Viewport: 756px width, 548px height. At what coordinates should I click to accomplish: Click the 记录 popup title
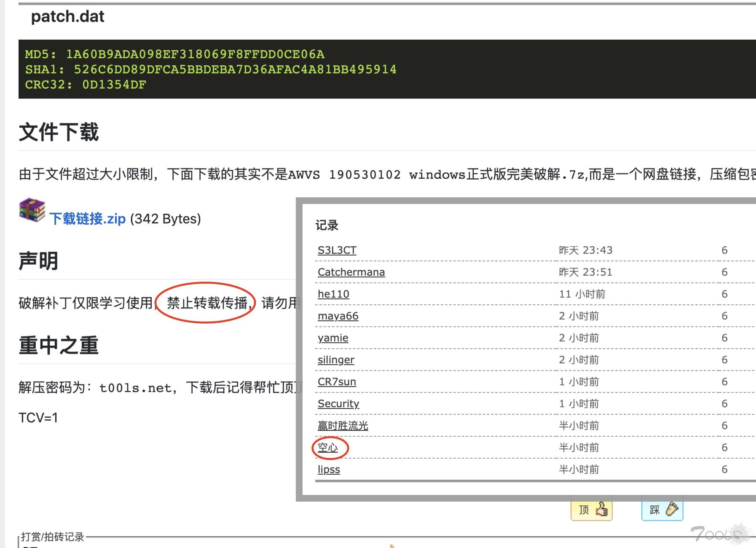point(327,226)
